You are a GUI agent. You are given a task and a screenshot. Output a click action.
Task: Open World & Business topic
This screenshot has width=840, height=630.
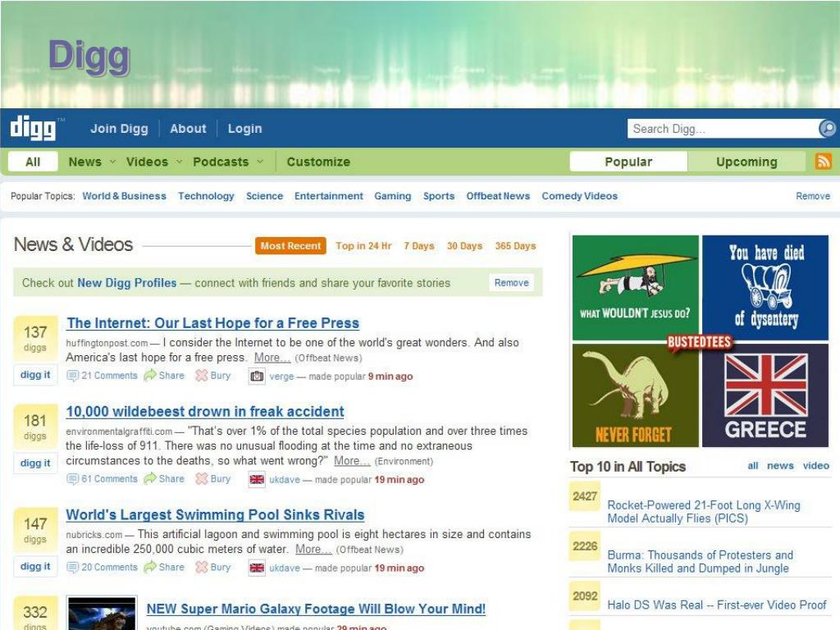[x=125, y=196]
